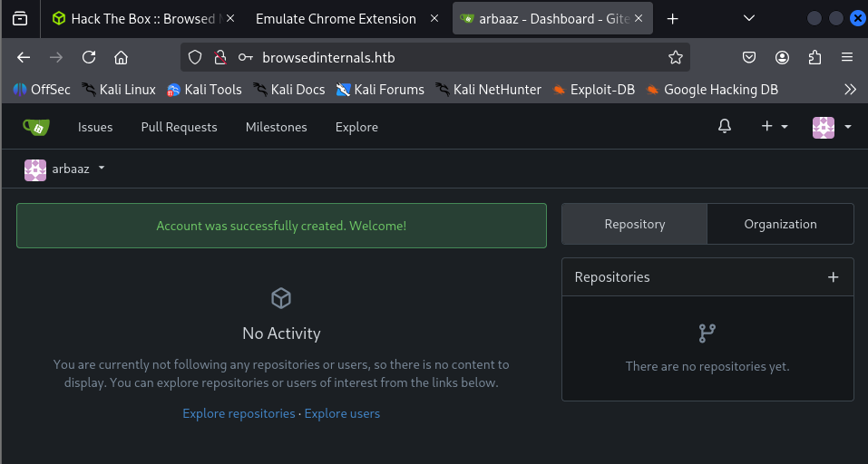Go to browser home page
Image resolution: width=868 pixels, height=464 pixels.
tap(121, 57)
